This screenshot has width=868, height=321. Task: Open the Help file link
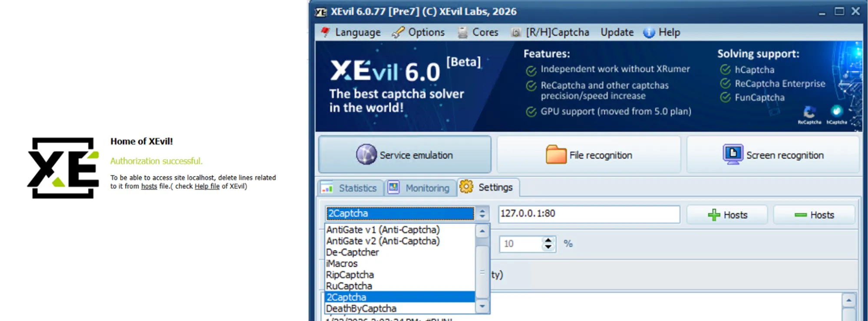[x=207, y=187]
